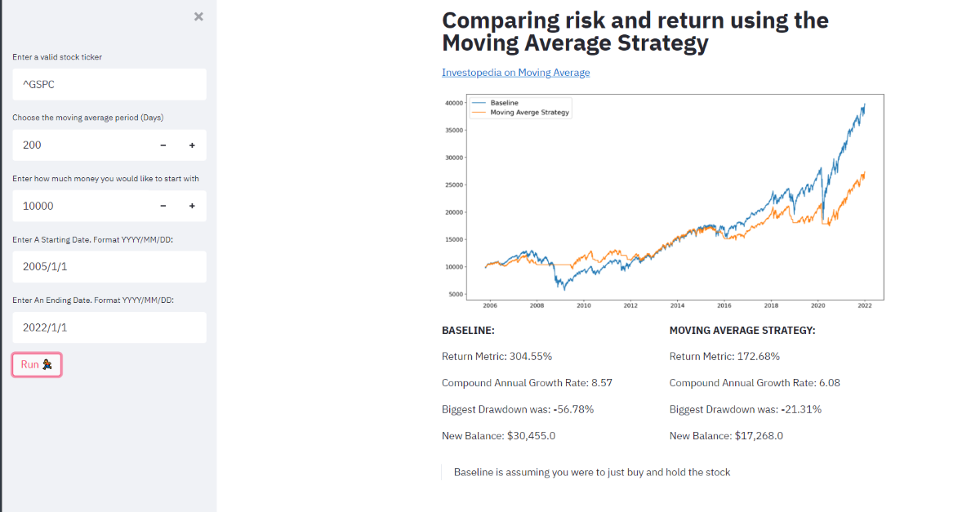The image size is (980, 512).
Task: Click the baseline New Balance value
Action: [x=498, y=436]
